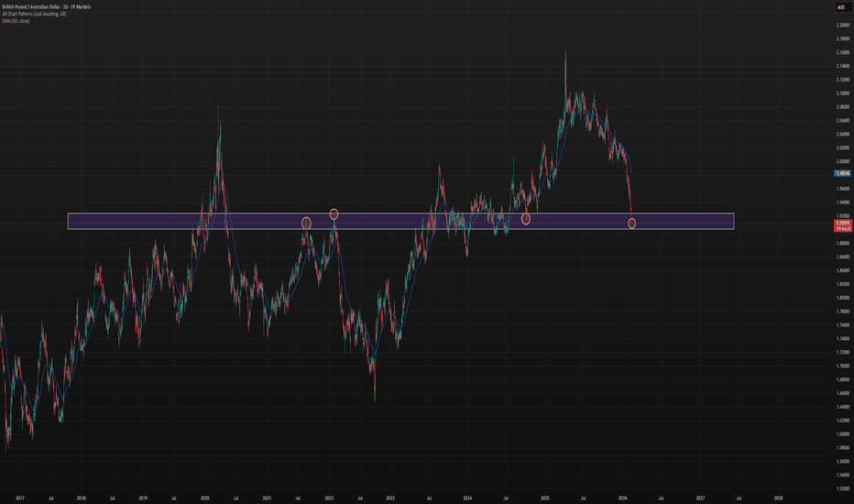Click the blue EMA value label on the price axis
The height and width of the screenshot is (504, 854).
(843, 173)
